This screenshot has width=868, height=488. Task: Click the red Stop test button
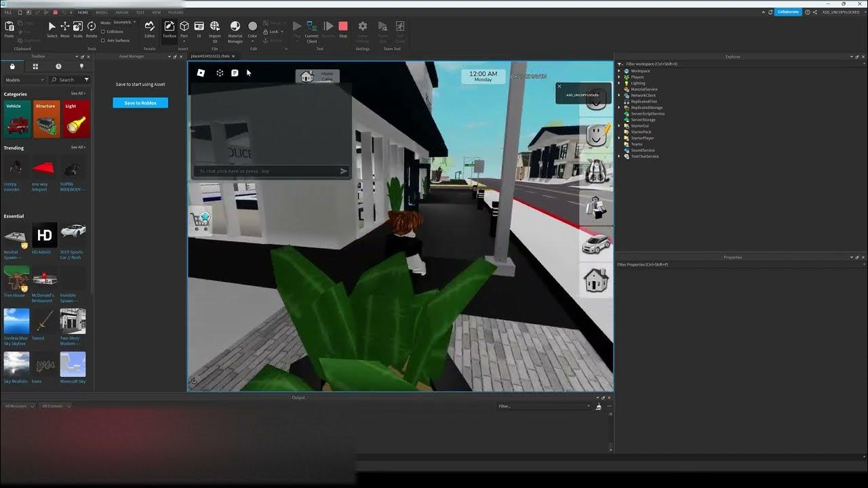click(x=343, y=28)
